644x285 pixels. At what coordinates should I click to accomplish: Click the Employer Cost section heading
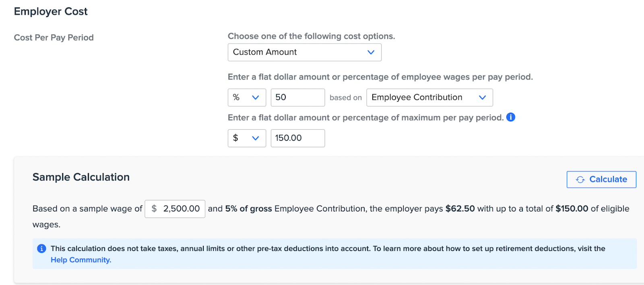coord(50,11)
